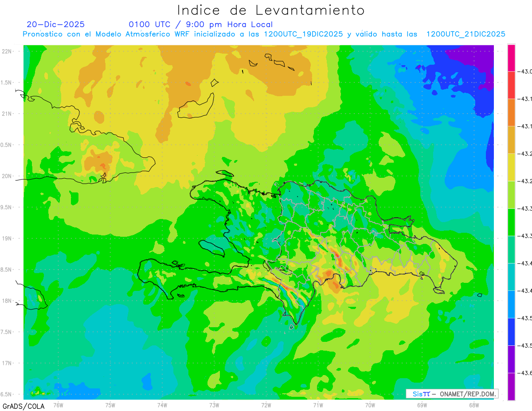Click the magenta swatch in the color bar

511,58
